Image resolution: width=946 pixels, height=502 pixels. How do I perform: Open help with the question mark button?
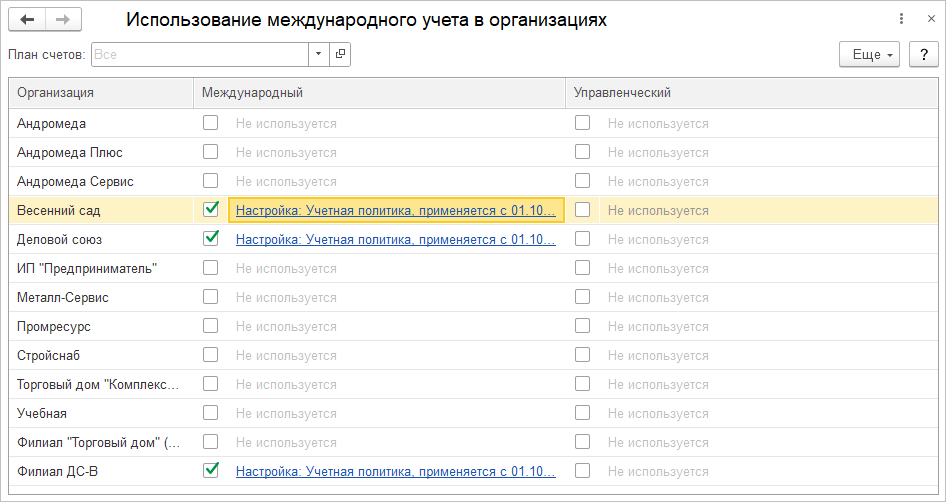[922, 55]
